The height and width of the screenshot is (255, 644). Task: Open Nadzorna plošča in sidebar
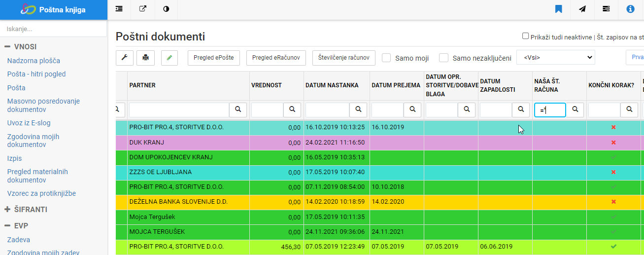pos(34,61)
